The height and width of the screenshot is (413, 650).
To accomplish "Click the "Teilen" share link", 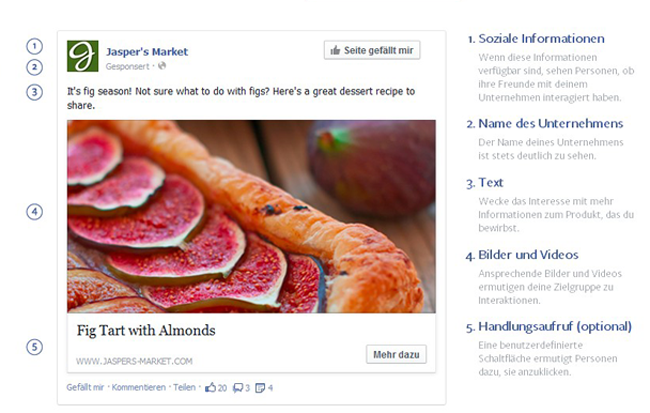I will 184,387.
